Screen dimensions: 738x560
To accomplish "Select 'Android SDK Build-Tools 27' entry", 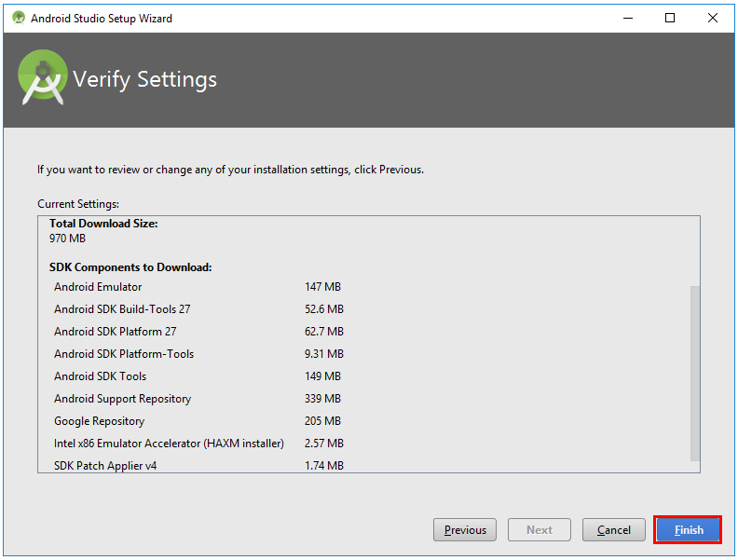I will [122, 309].
